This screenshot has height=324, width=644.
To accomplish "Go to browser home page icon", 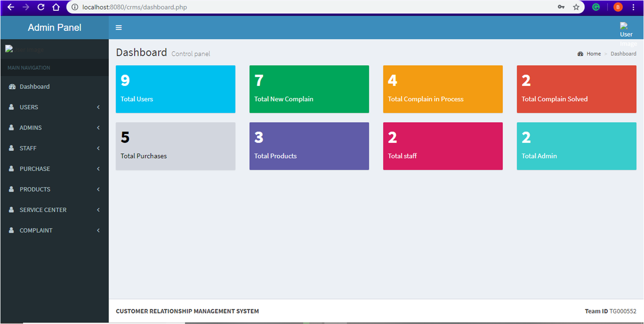I will click(56, 7).
